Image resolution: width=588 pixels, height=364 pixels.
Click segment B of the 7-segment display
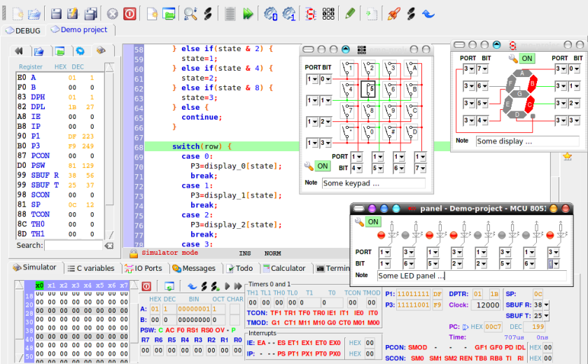click(531, 83)
